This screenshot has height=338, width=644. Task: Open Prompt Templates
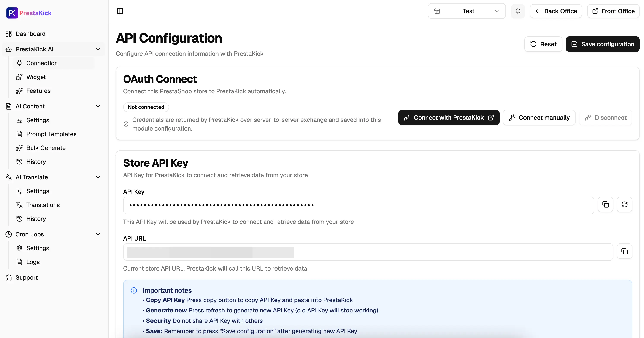51,134
